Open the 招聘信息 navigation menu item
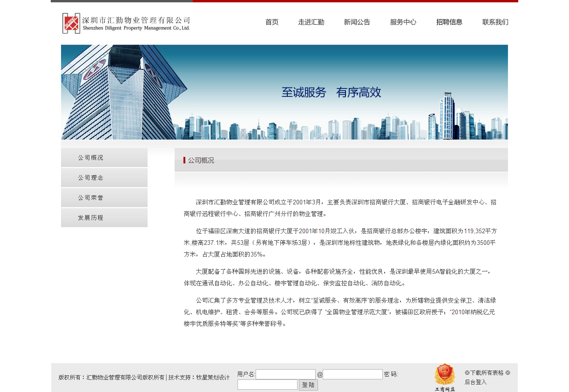This screenshot has height=392, width=569. point(449,22)
